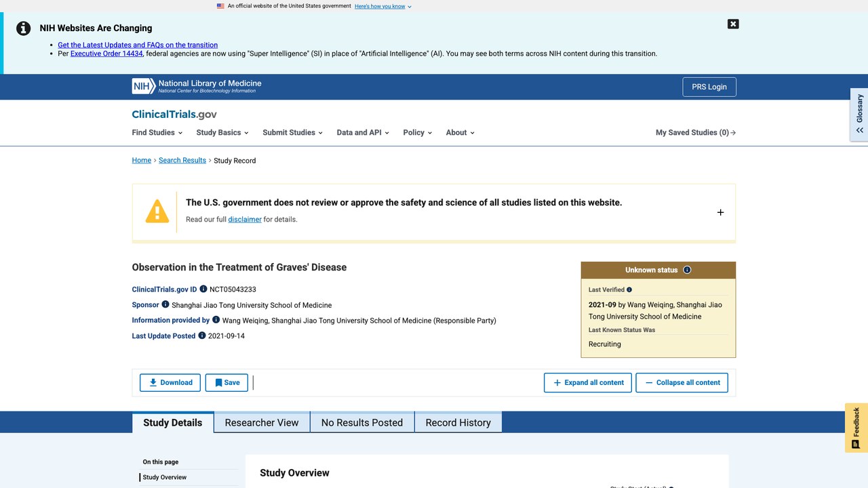Image resolution: width=868 pixels, height=488 pixels.
Task: Open the Data and API dropdown menu
Action: click(x=363, y=133)
